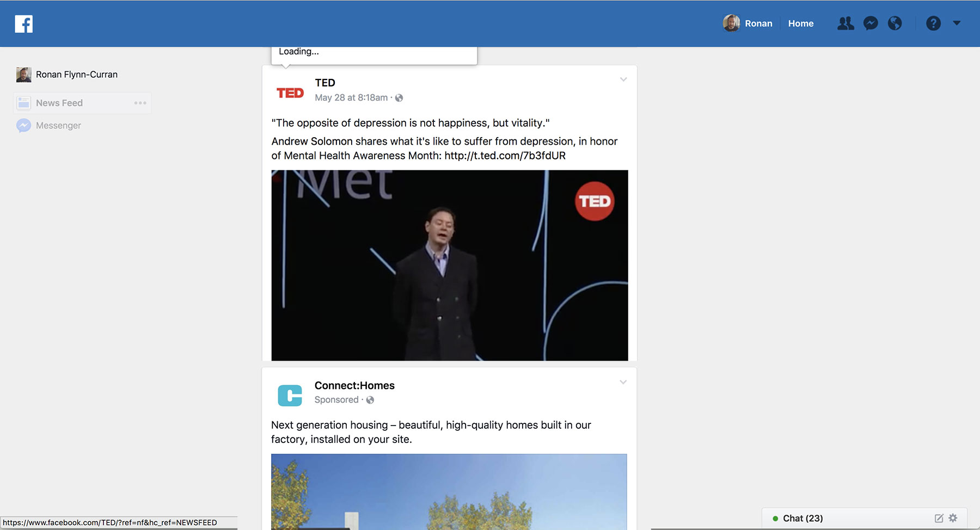Expand the Connect:Homes post options chevron
Viewport: 980px width, 530px height.
point(623,382)
